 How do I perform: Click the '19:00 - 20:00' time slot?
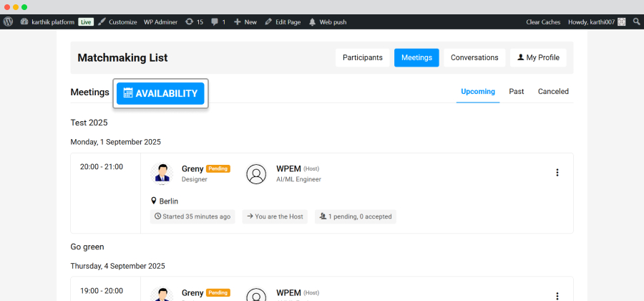(x=102, y=291)
